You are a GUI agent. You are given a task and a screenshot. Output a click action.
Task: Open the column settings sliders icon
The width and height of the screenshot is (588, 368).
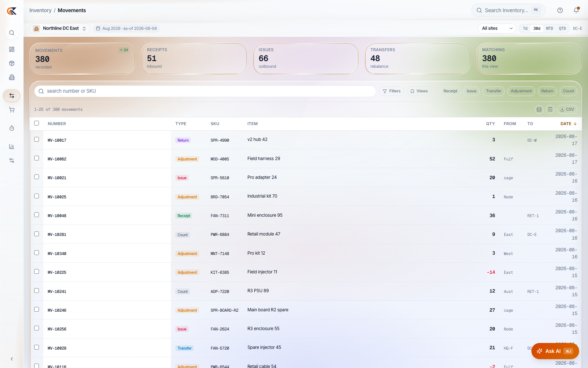(x=550, y=109)
